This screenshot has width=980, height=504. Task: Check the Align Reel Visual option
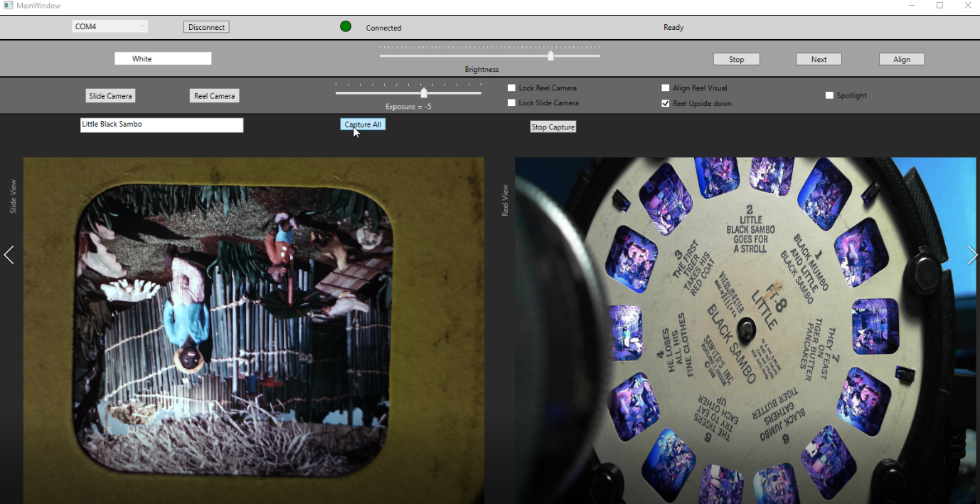(x=666, y=88)
